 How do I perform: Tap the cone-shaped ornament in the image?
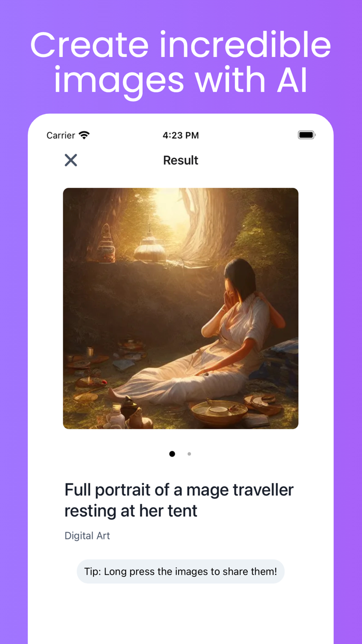pos(107,242)
